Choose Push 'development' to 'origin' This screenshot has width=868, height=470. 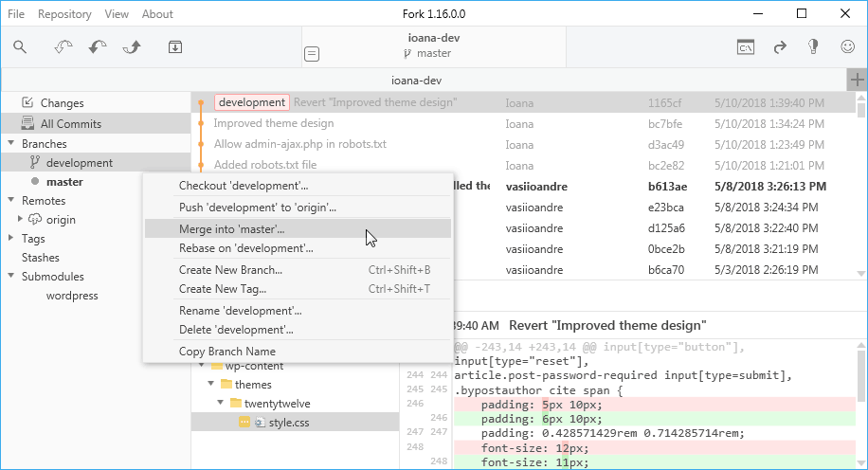point(298,207)
